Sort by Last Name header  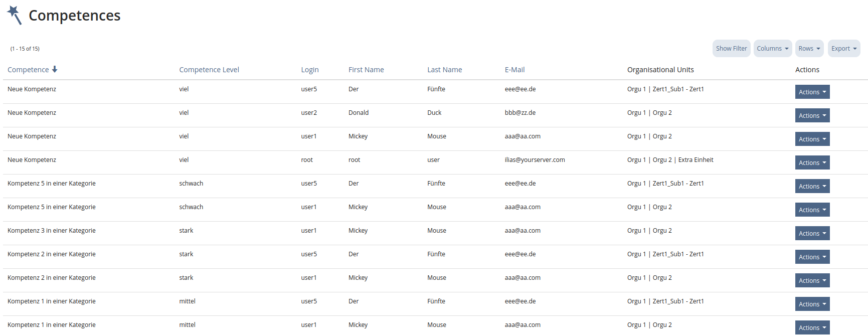[x=444, y=70]
